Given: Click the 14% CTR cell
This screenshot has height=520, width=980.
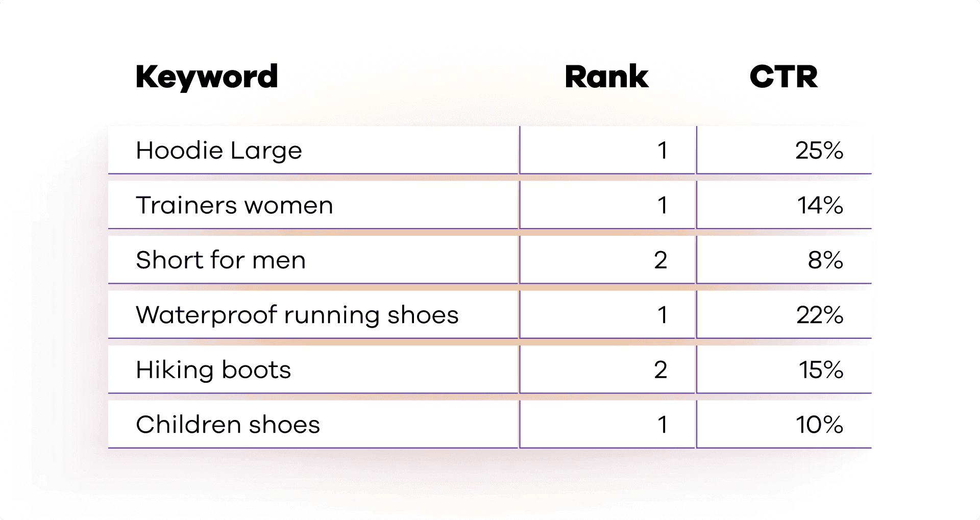Looking at the screenshot, I should point(784,205).
